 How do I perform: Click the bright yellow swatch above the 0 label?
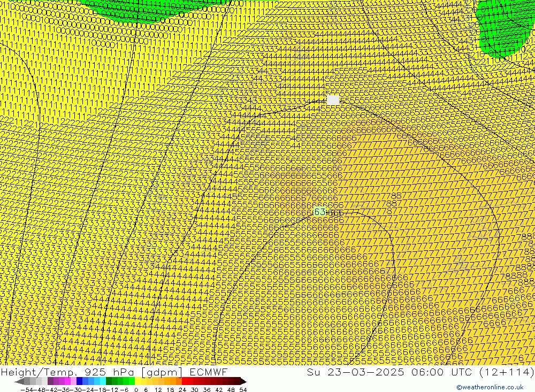137,382
